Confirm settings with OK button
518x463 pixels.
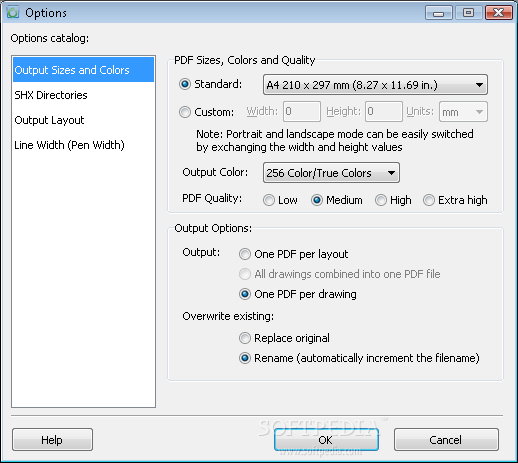pyautogui.click(x=326, y=440)
